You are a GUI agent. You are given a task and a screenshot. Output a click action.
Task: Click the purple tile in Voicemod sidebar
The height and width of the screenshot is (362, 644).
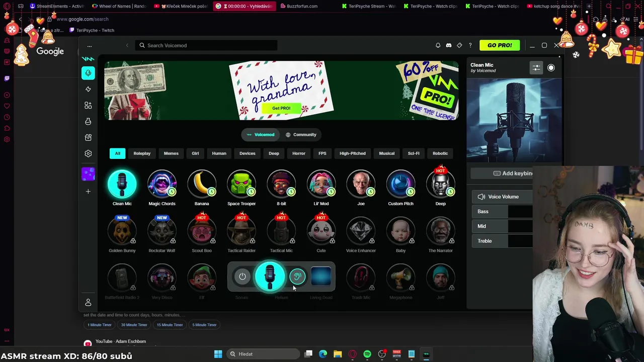tap(88, 174)
